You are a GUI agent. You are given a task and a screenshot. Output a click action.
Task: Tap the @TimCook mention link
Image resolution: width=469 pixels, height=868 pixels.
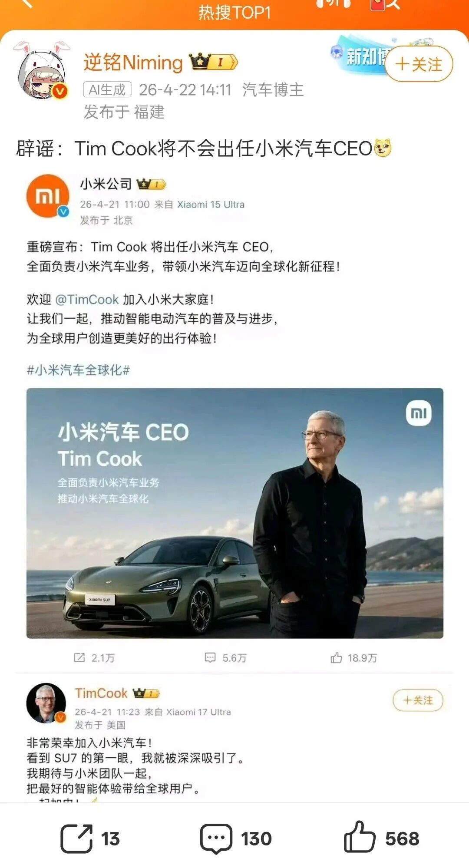(87, 300)
